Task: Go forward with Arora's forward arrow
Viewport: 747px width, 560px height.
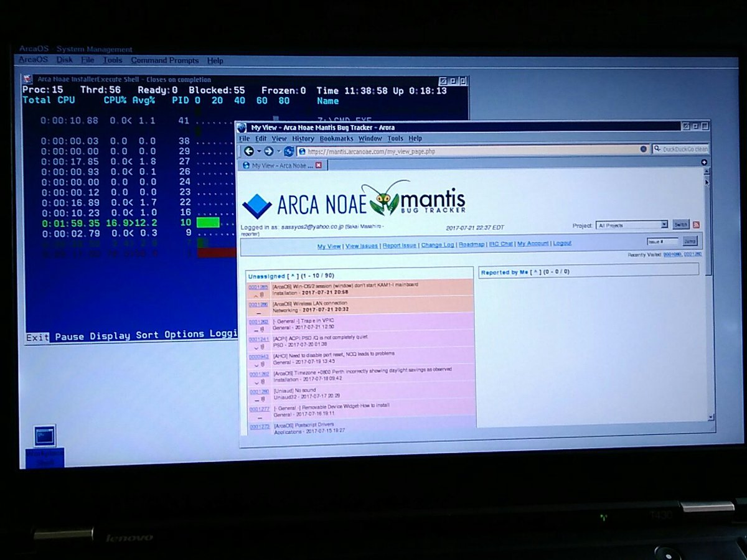Action: (x=268, y=151)
